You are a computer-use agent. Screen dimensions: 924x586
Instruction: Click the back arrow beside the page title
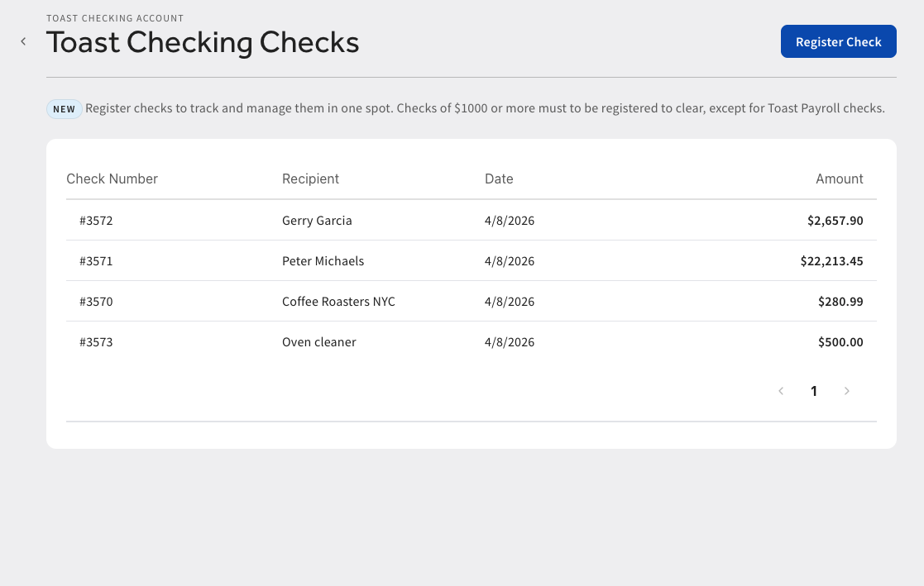[x=23, y=41]
